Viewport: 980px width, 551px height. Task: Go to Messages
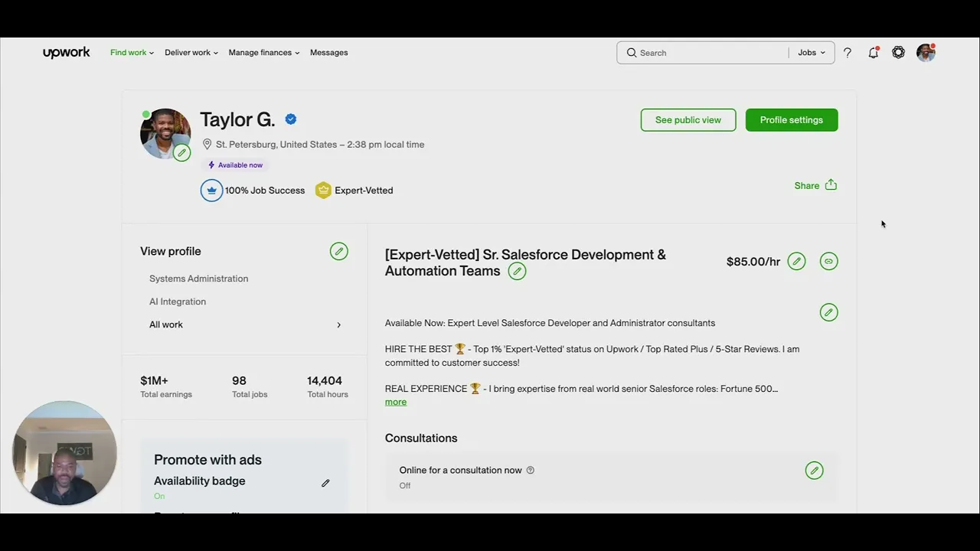(329, 53)
